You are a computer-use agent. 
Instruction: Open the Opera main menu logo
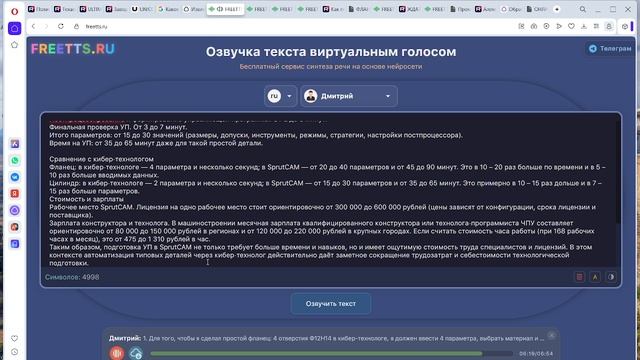coord(14,11)
